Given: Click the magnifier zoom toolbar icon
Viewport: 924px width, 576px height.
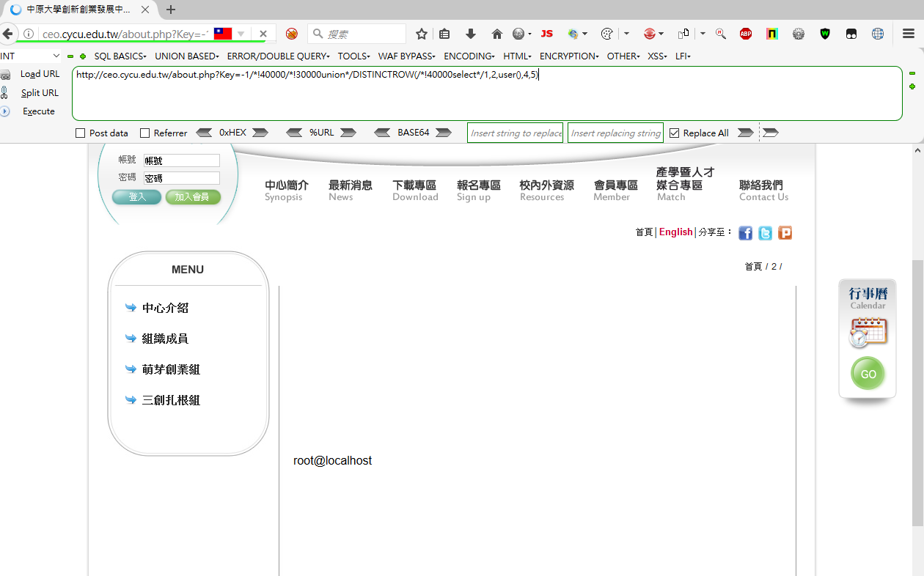Looking at the screenshot, I should click(721, 34).
